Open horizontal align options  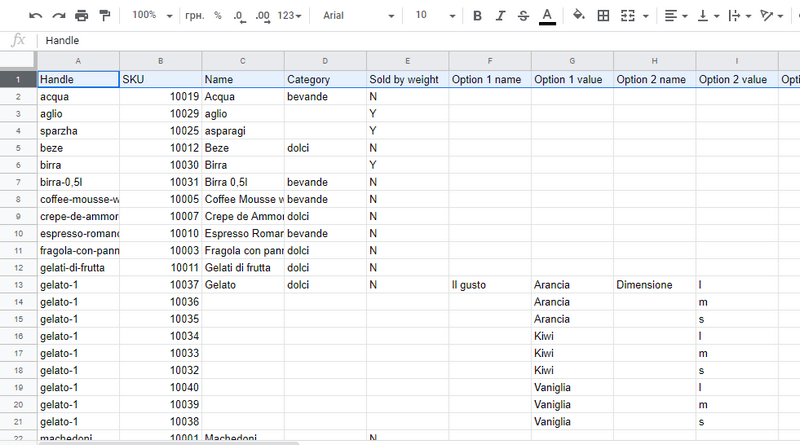[x=671, y=16]
